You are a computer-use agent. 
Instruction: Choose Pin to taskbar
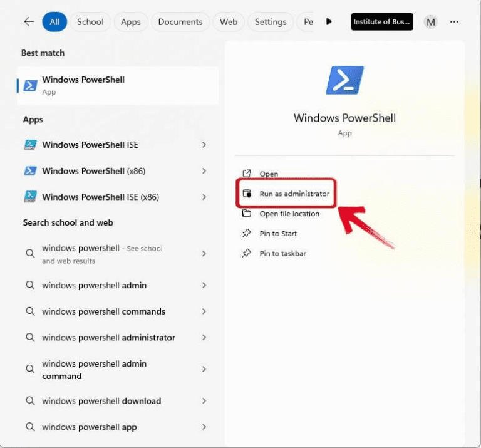(x=283, y=254)
